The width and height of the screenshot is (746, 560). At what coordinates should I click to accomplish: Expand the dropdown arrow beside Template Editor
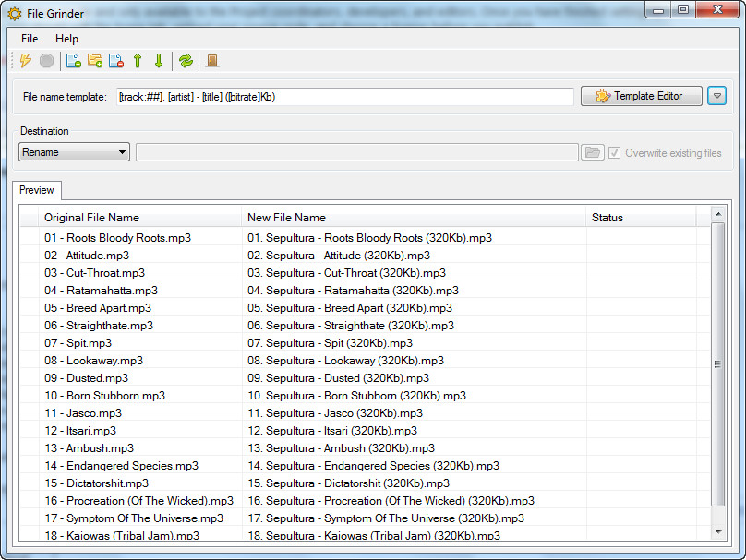tap(717, 96)
